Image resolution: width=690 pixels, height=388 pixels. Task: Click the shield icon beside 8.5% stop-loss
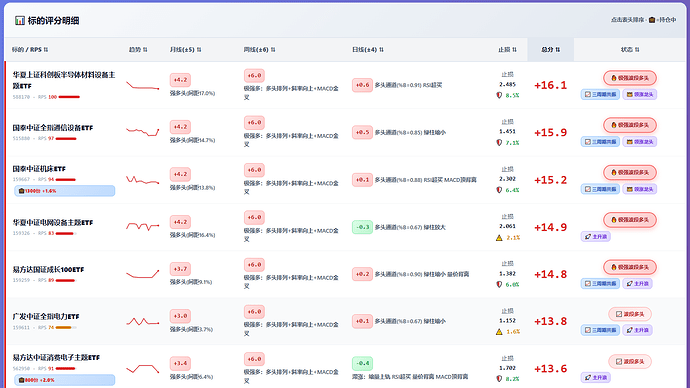499,95
